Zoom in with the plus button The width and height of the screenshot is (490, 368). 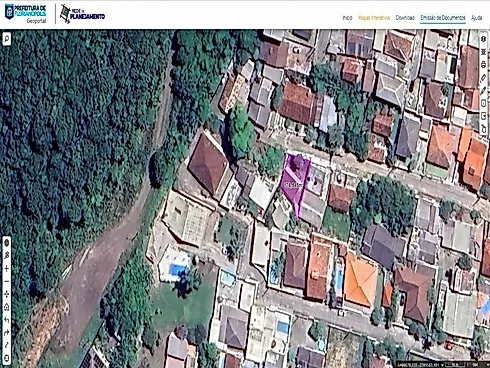click(6, 269)
